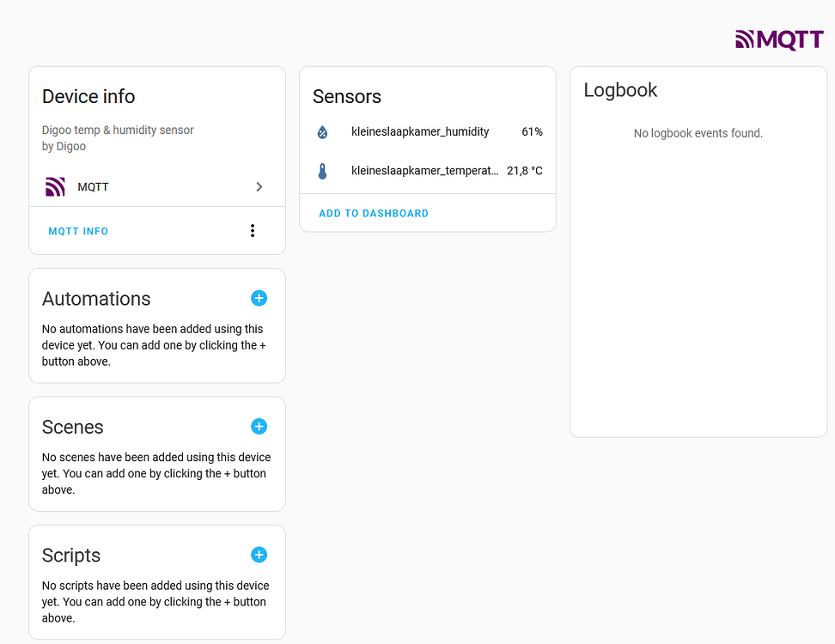Click the Scripts plus icon

coord(259,555)
